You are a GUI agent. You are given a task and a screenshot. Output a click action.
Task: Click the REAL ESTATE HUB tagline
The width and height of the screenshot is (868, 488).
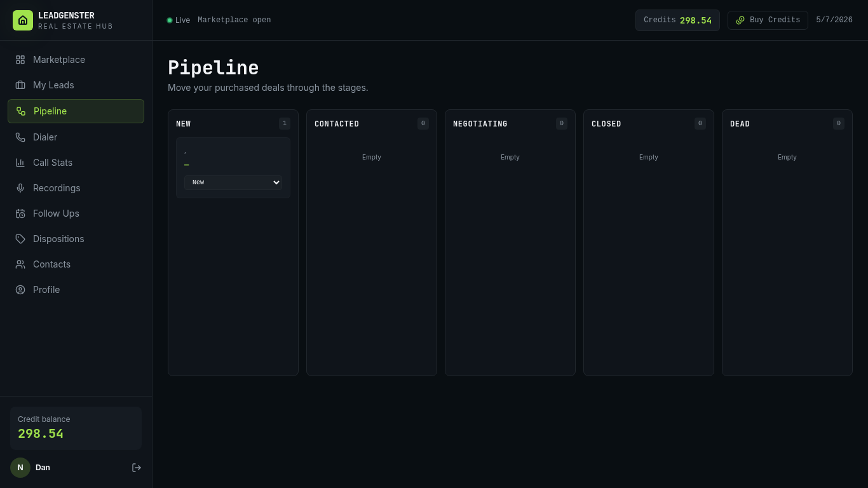click(x=76, y=27)
